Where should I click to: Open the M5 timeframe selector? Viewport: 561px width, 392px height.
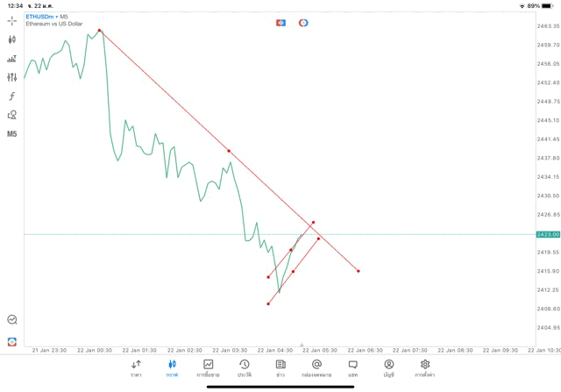click(12, 134)
